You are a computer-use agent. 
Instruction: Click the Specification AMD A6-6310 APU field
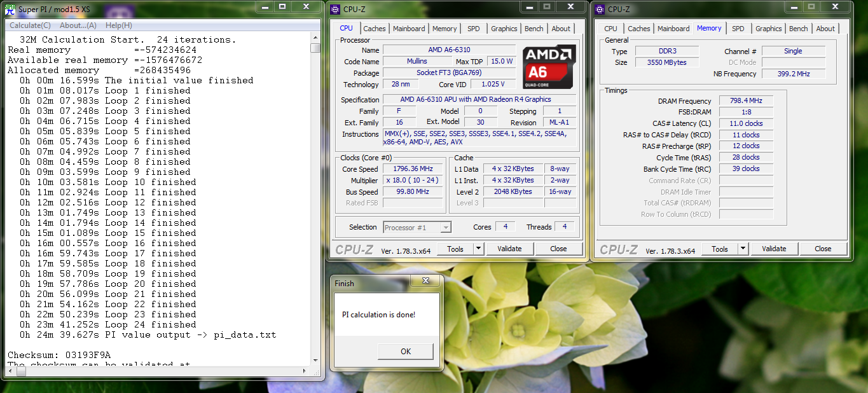pos(480,100)
